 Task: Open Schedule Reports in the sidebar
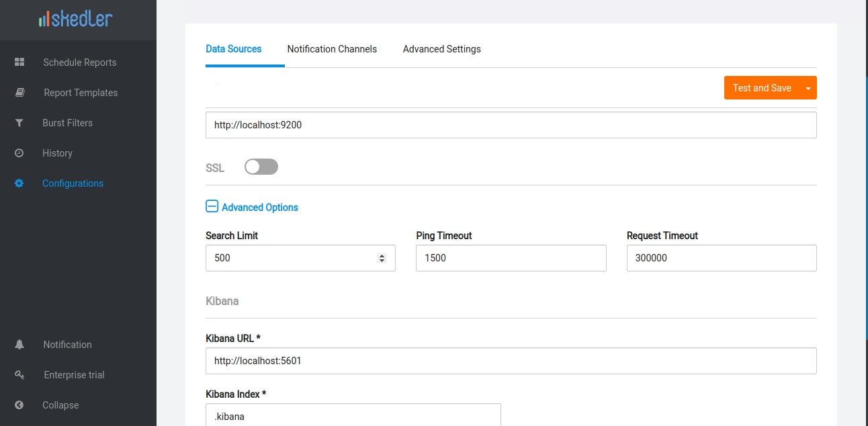(80, 62)
